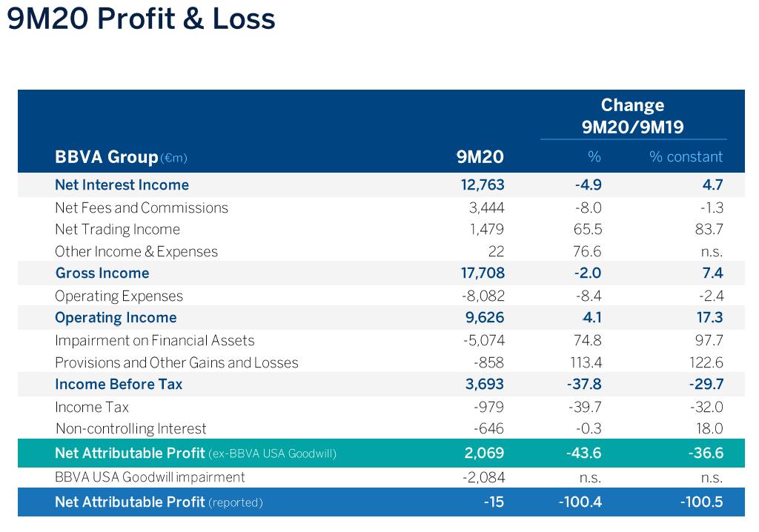Select the value '9,626'
Viewport: 759px width, 532px height.
485,318
